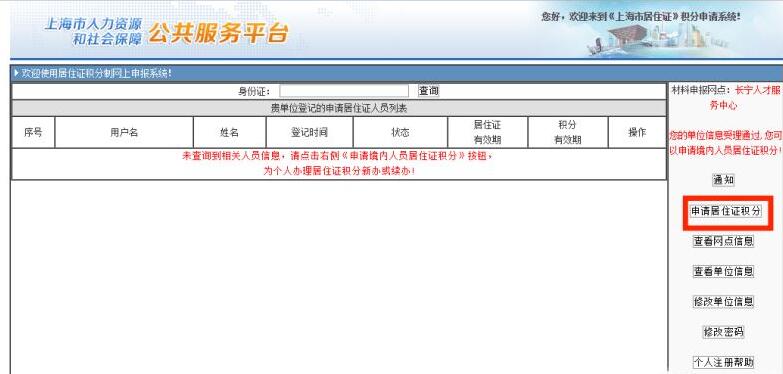This screenshot has width=783, height=374.
Task: Open 查看单位信息 button
Action: point(723,272)
